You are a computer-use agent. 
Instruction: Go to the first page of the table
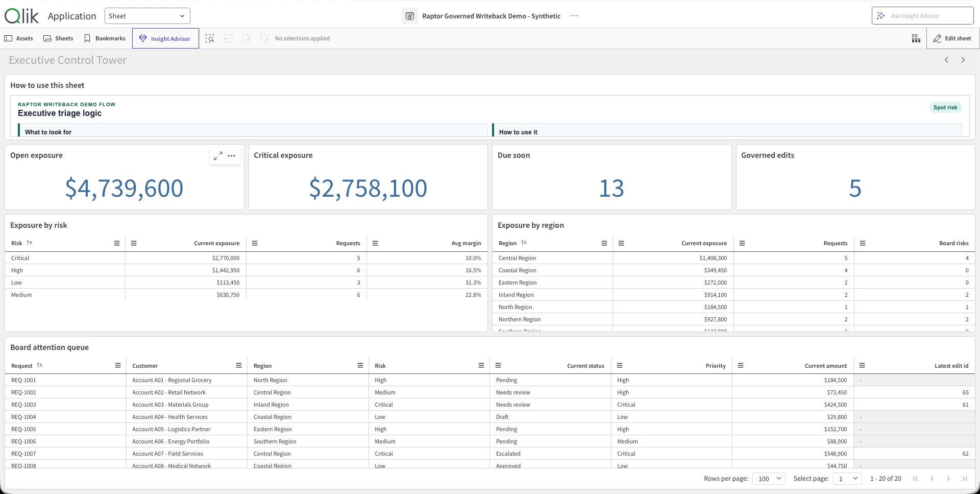pyautogui.click(x=916, y=479)
